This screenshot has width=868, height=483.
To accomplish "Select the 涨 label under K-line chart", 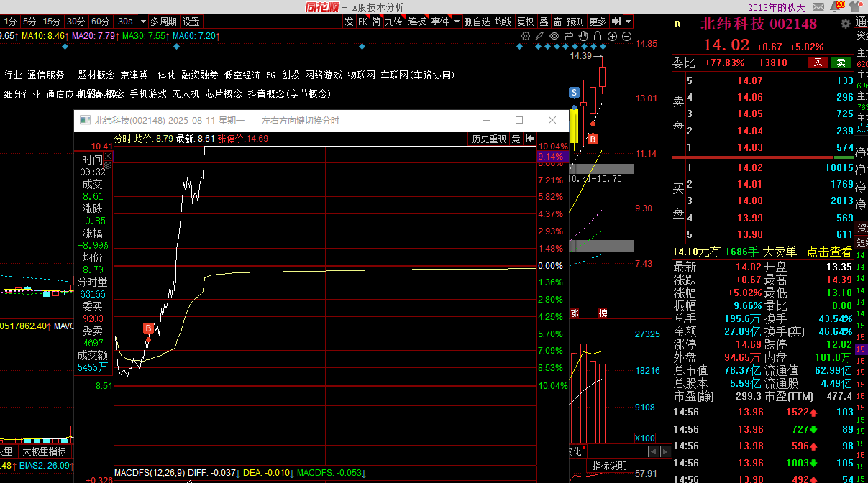I will pyautogui.click(x=575, y=313).
